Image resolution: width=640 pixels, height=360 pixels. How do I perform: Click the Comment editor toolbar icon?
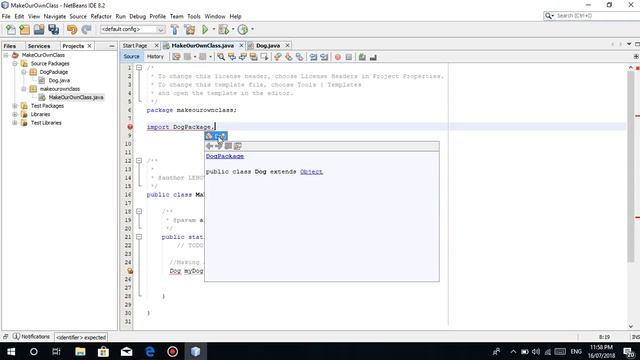pos(362,57)
